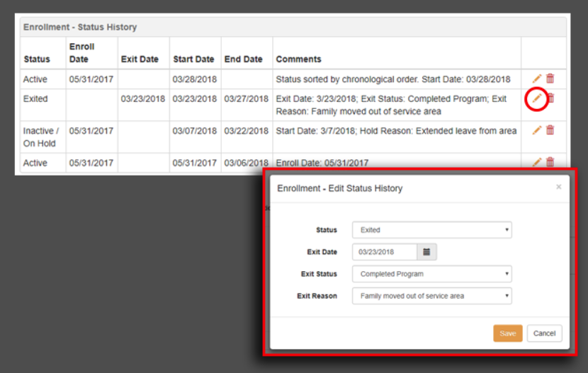This screenshot has height=373, width=588.
Task: Click the Status column header
Action: pos(37,59)
